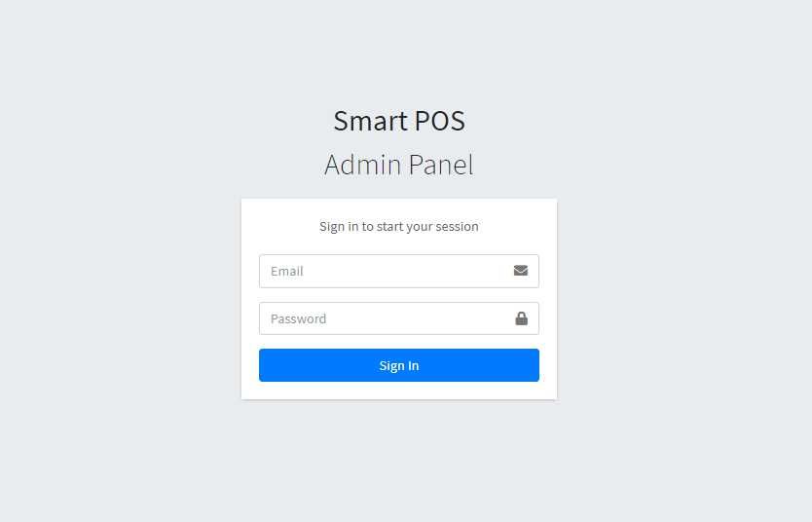This screenshot has height=522, width=812.
Task: Activate the Password textbox
Action: coord(381,318)
